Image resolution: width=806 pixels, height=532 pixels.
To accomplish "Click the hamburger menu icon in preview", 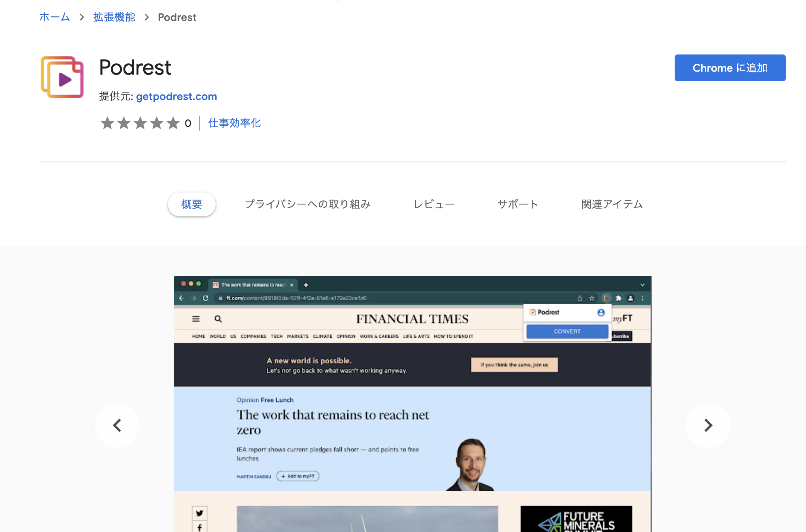I will 196,319.
